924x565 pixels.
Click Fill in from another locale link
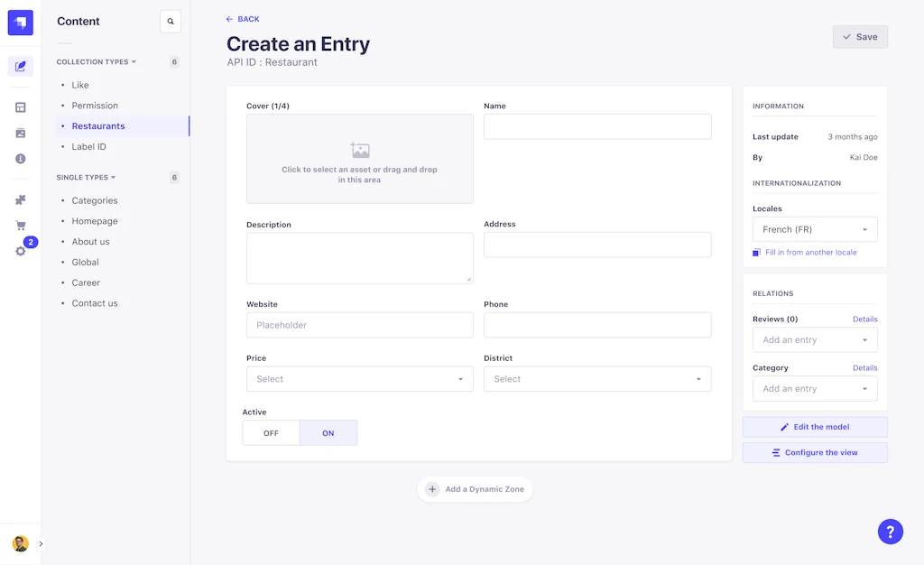(810, 253)
